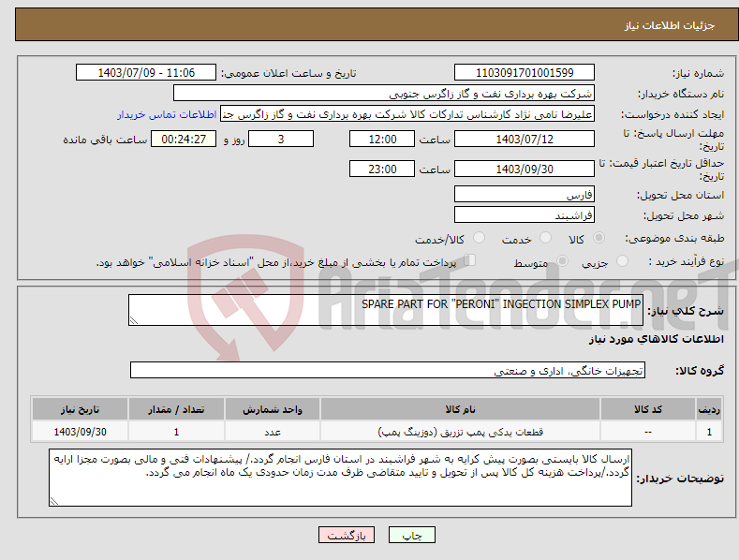Toggle the Islamic treasury payment checkbox
This screenshot has height=560, width=739.
470,260
